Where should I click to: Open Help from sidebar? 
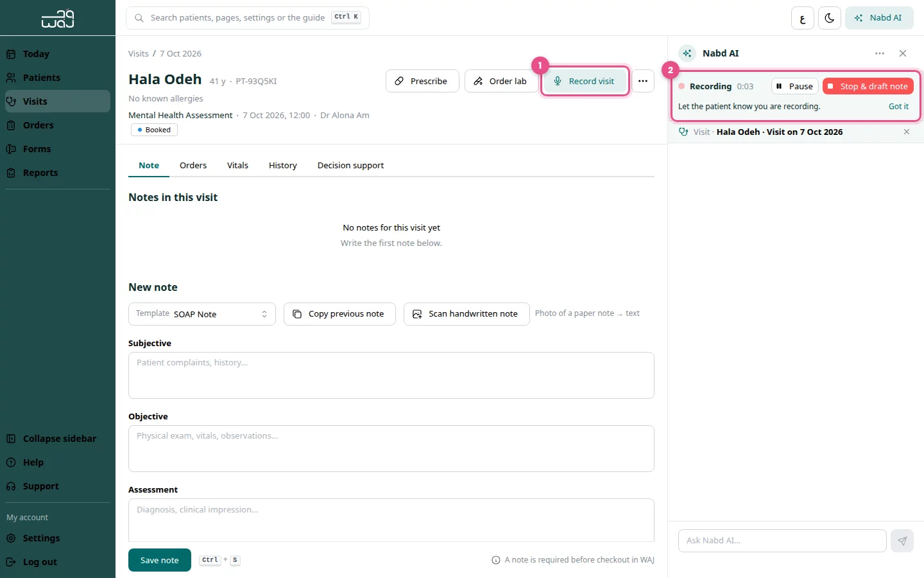click(58, 462)
